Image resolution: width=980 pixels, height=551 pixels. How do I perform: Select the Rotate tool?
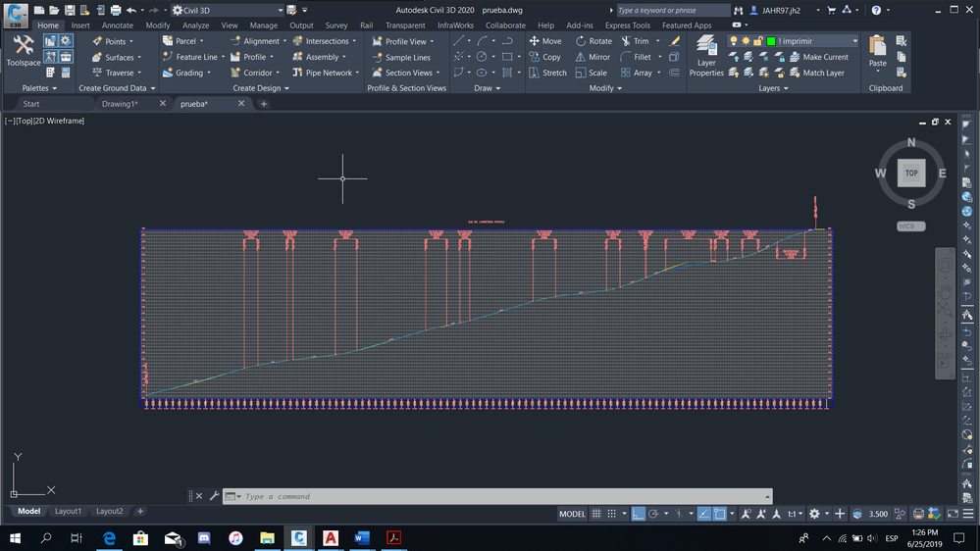tap(593, 41)
